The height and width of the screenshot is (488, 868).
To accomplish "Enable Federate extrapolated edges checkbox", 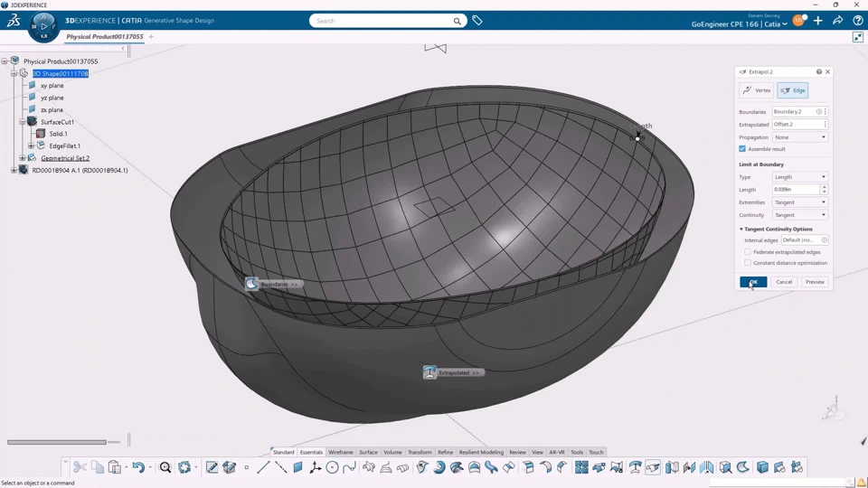I will [748, 252].
